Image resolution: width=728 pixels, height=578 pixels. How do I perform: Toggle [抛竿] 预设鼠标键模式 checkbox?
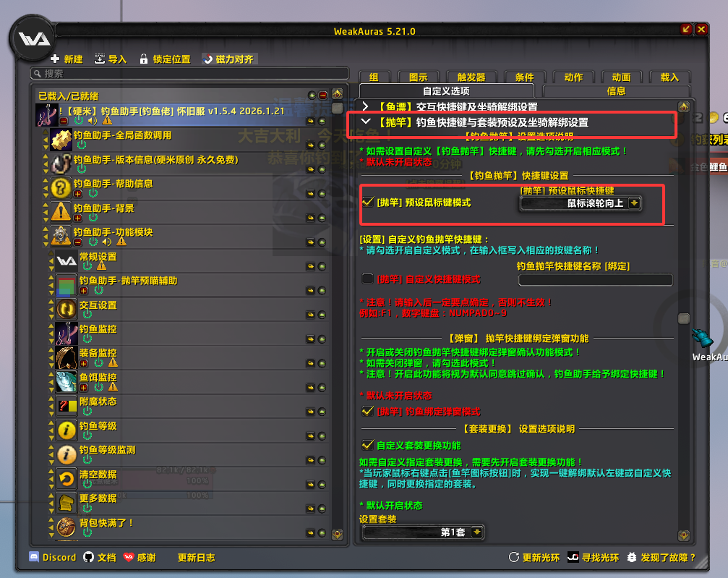click(368, 202)
